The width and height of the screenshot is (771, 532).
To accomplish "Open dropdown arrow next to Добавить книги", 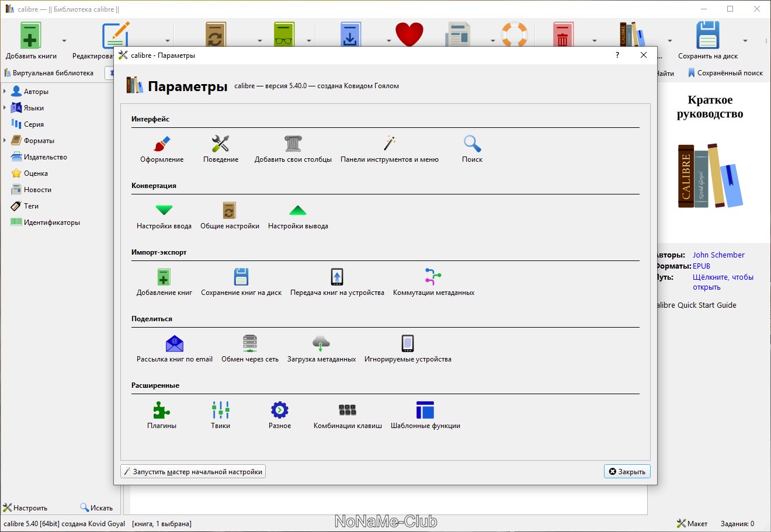I will tap(64, 41).
